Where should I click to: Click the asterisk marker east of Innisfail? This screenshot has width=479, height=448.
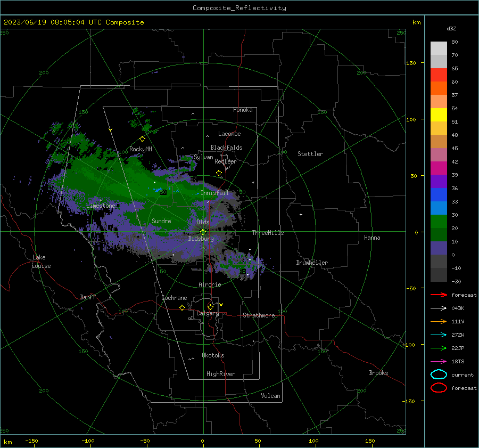[253, 183]
